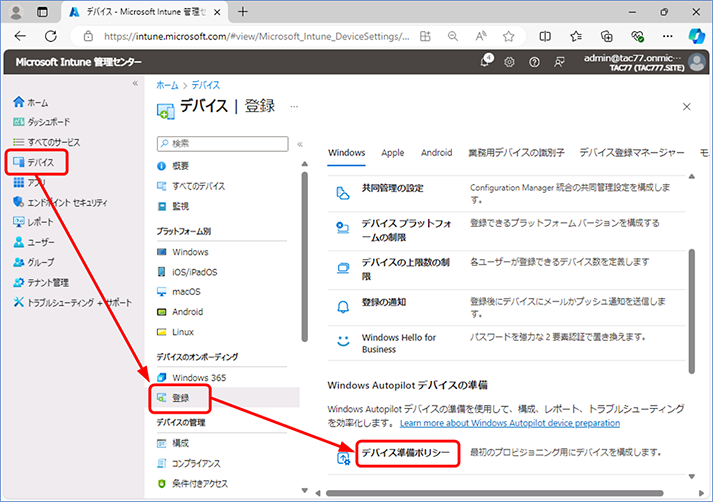Open settings gear in Intune header

coord(509,62)
